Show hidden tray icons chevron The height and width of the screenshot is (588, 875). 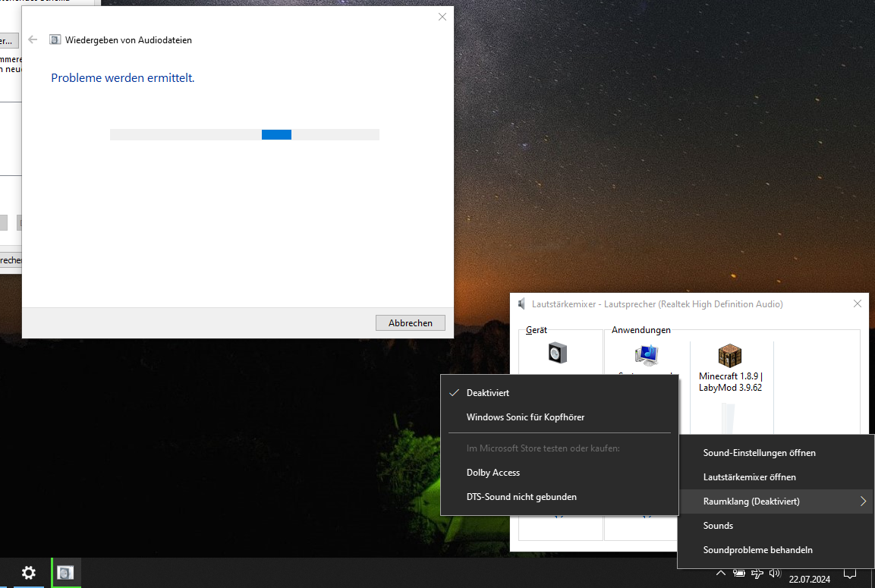[x=720, y=573]
